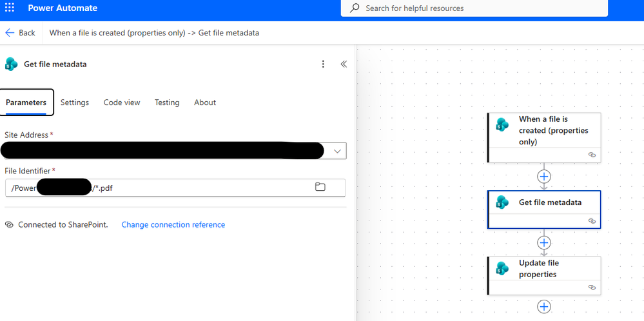The image size is (644, 321).
Task: Click Change connection reference link
Action: tap(173, 224)
